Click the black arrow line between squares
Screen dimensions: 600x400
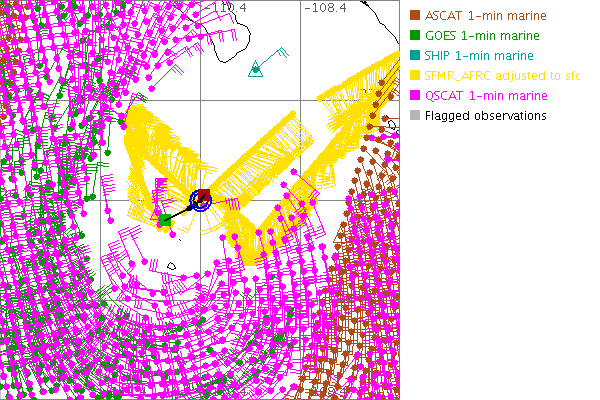tap(182, 210)
